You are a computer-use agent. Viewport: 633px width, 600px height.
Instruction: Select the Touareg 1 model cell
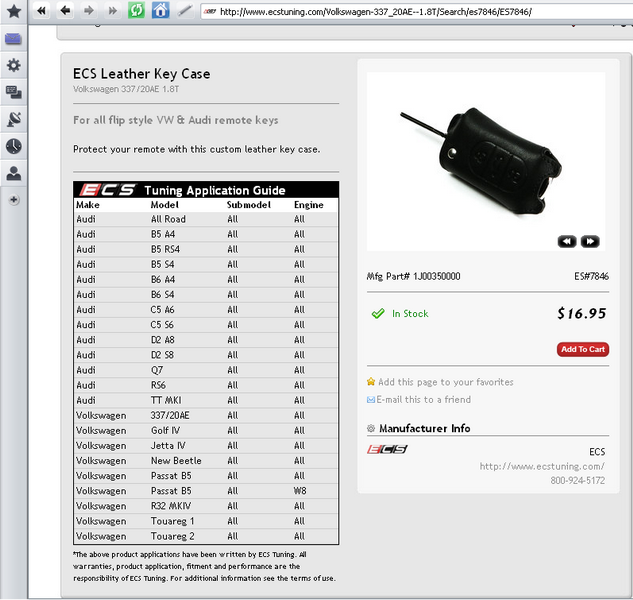coord(172,521)
